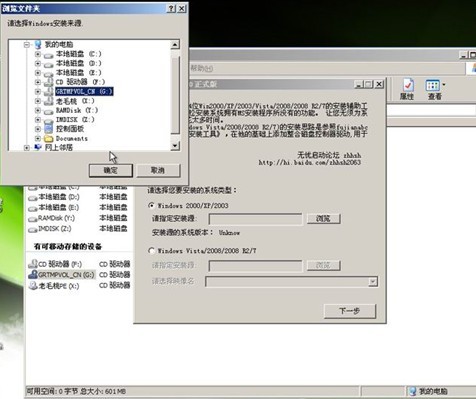The width and height of the screenshot is (476, 399).
Task: Select RAMDisk (Y:) in Explorer list
Action: pos(56,218)
